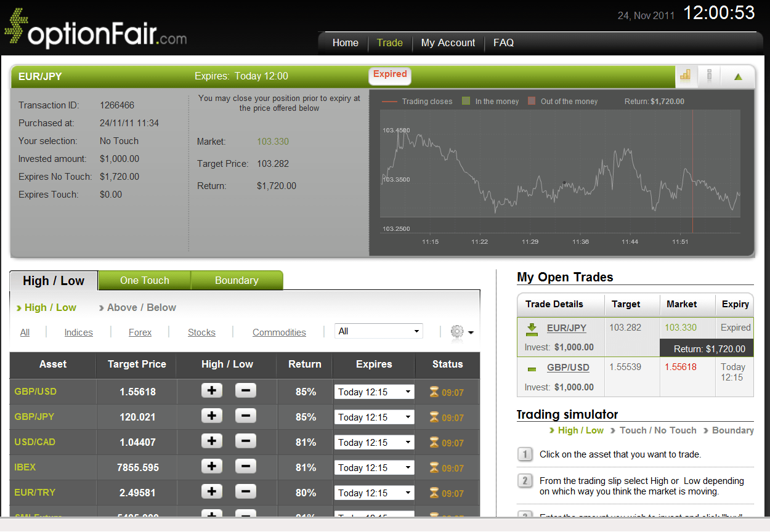Click the 'Return: $1,720.00' bar in open trades
The image size is (770, 532).
[x=706, y=349]
